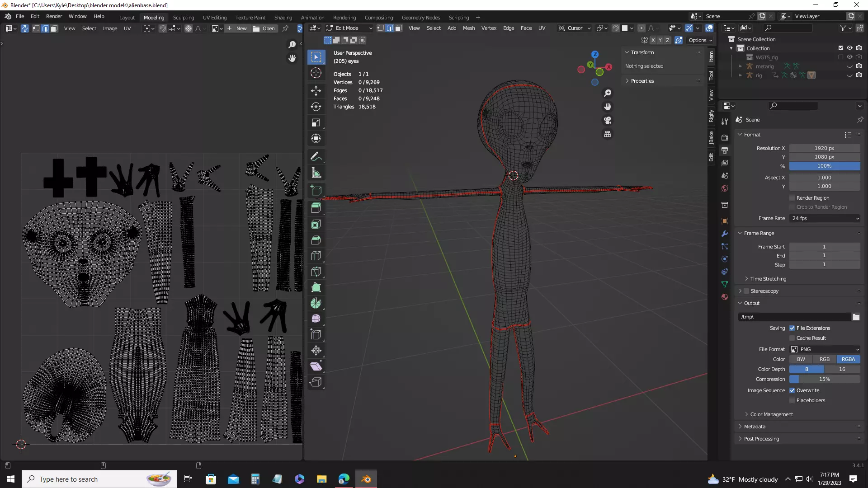Open the Frame Rate dropdown
The height and width of the screenshot is (488, 868).
[x=825, y=218]
